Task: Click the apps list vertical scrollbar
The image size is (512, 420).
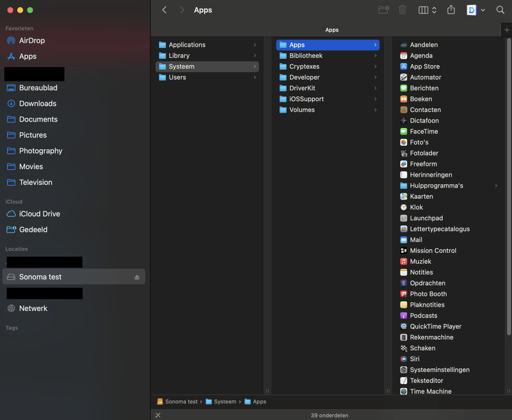Action: tap(508, 186)
